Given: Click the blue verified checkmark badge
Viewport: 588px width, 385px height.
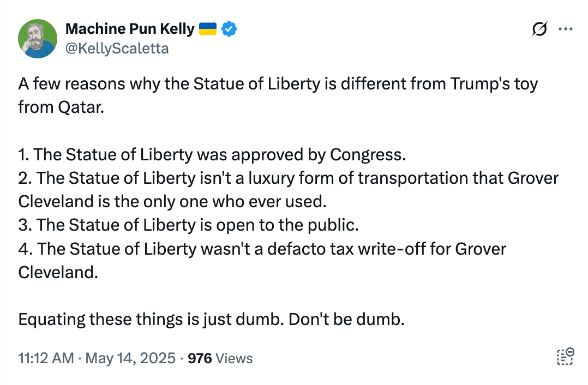Looking at the screenshot, I should coord(229,29).
